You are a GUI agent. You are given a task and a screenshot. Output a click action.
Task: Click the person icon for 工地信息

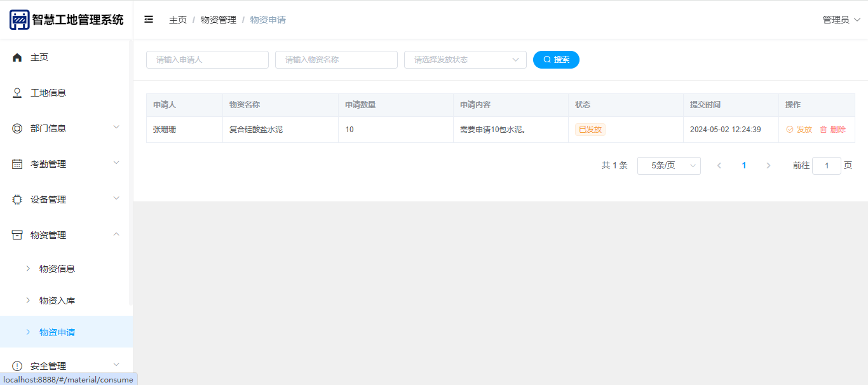[x=17, y=93]
